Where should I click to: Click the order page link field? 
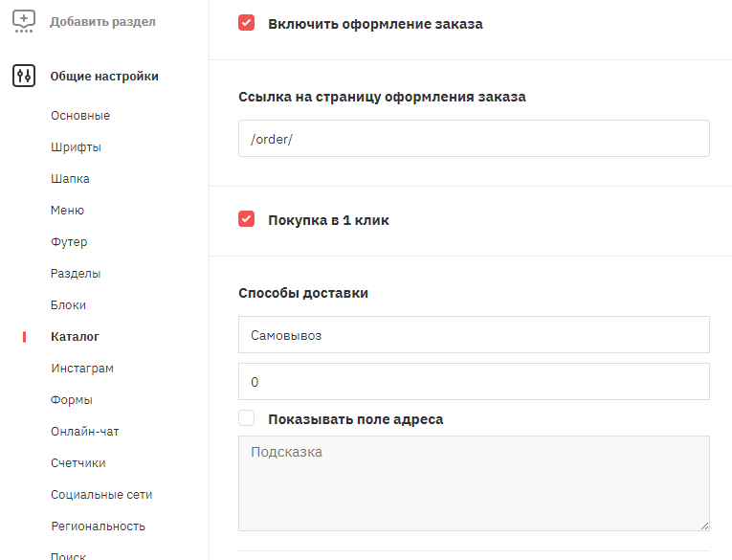point(474,138)
